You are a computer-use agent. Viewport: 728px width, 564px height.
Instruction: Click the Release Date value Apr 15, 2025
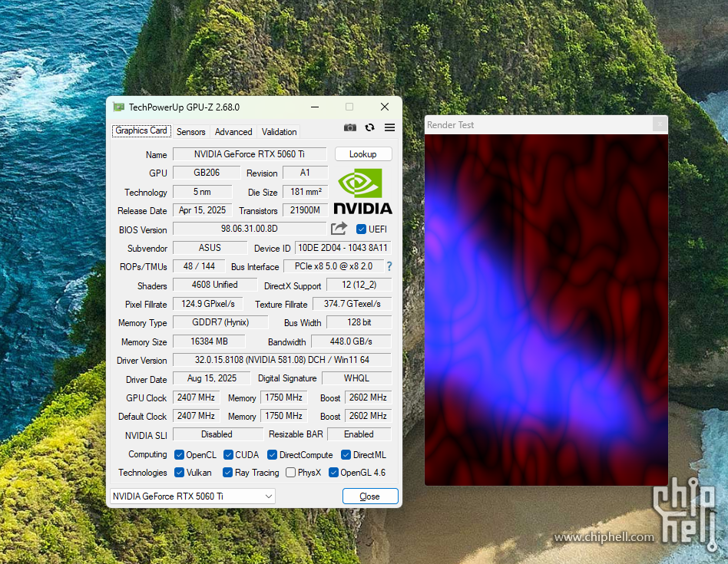[x=203, y=210]
